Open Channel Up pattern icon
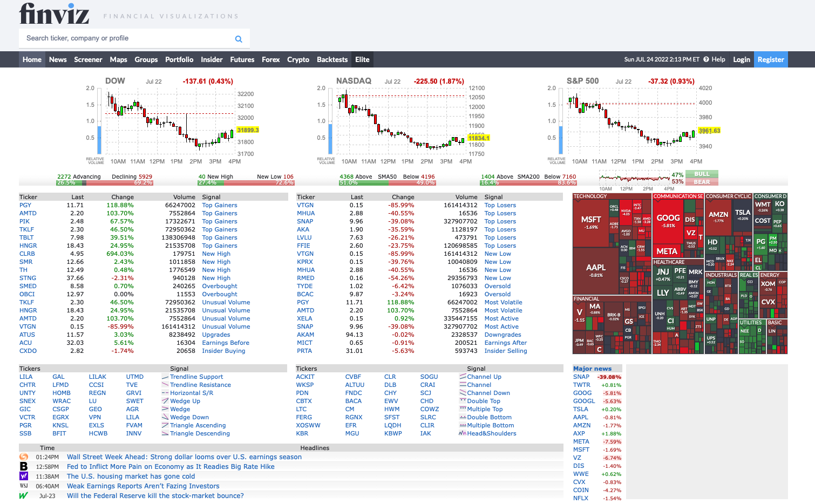Viewport: 815px width, 504px height. pyautogui.click(x=463, y=377)
